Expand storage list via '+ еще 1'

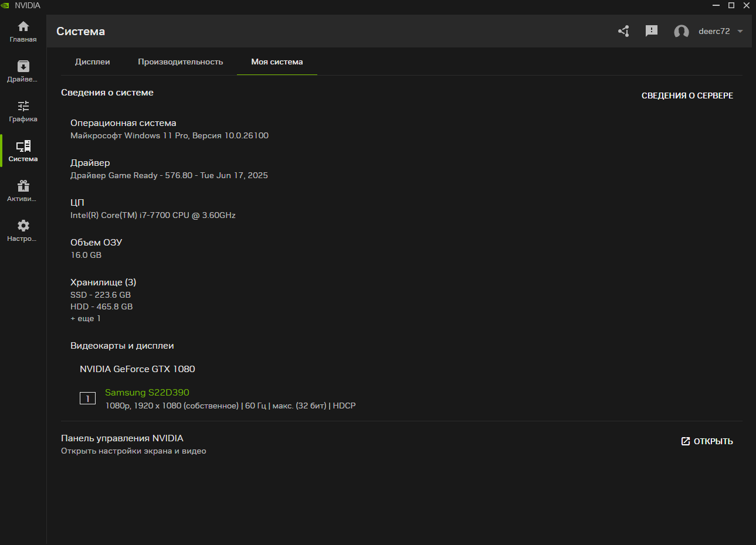click(86, 318)
